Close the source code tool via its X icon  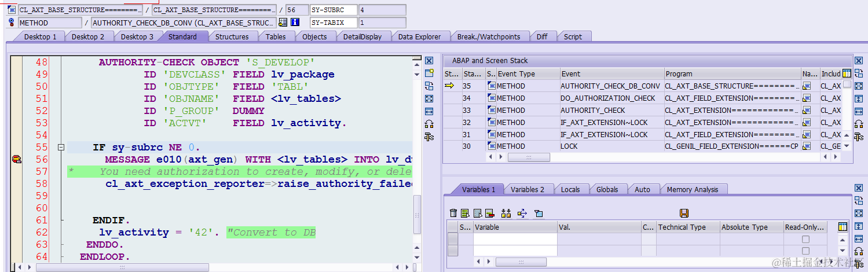(429, 61)
